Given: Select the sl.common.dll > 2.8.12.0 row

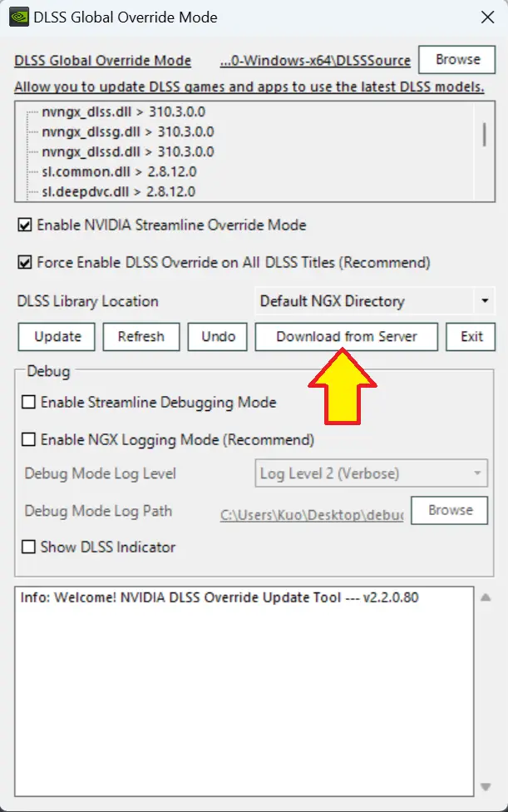Looking at the screenshot, I should pos(119,172).
